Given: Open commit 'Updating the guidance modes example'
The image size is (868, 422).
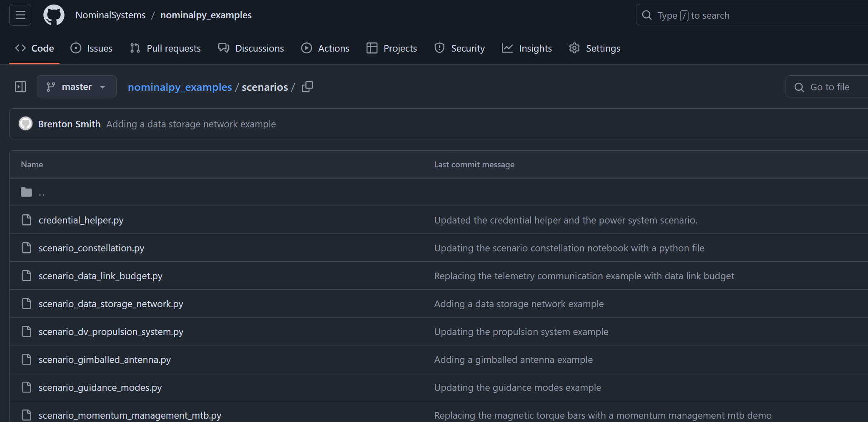Looking at the screenshot, I should pyautogui.click(x=518, y=387).
